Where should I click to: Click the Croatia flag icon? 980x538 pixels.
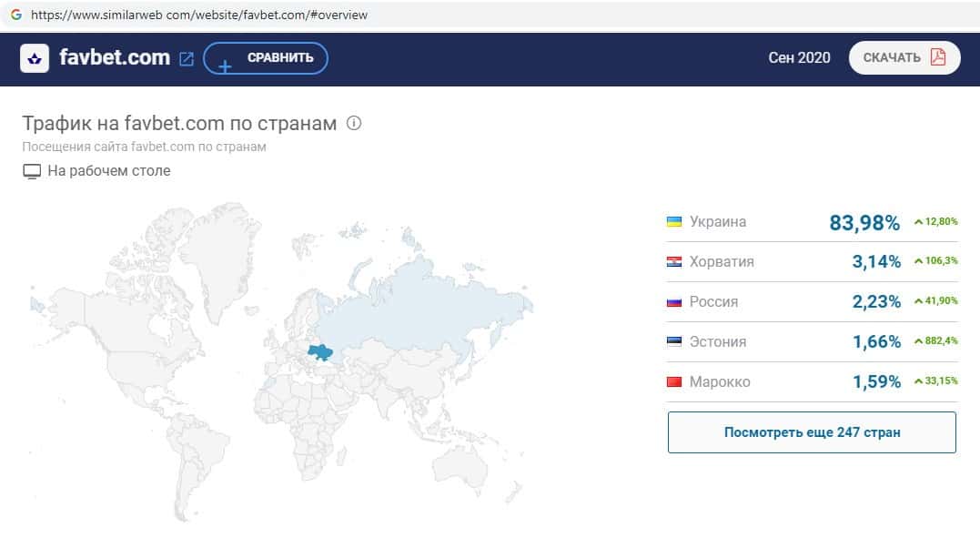(673, 261)
